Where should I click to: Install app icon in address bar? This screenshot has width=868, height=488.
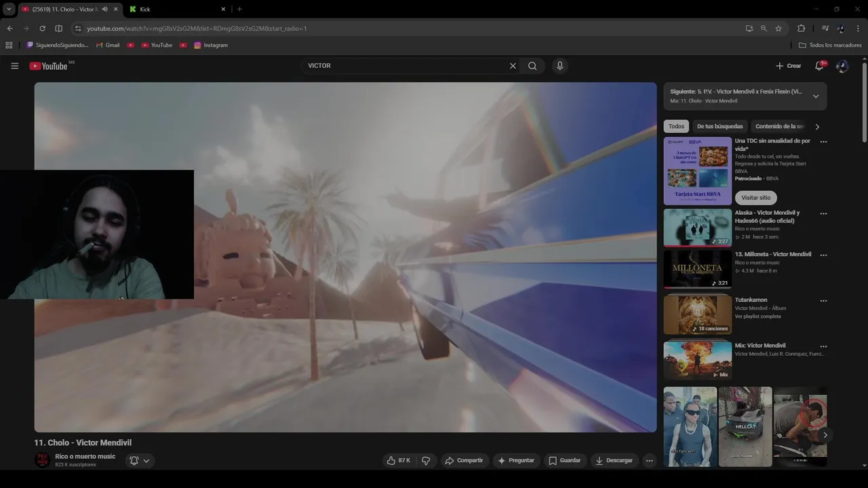point(749,28)
